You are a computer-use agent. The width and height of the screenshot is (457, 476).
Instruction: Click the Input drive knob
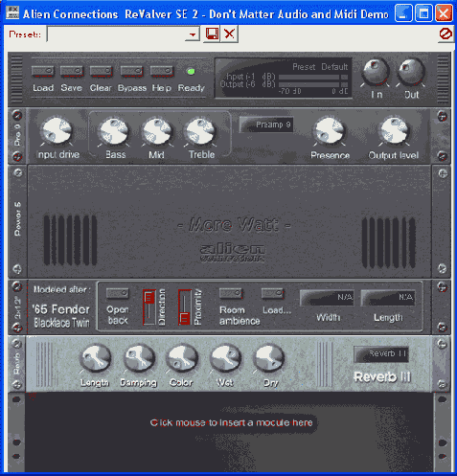click(57, 131)
